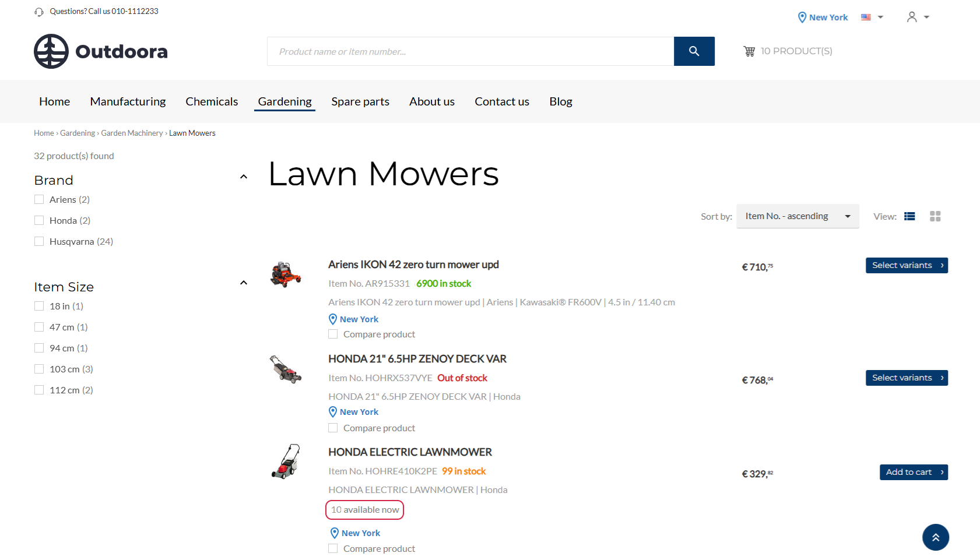This screenshot has height=560, width=980.
Task: Switch to grid view icon
Action: [x=935, y=216]
